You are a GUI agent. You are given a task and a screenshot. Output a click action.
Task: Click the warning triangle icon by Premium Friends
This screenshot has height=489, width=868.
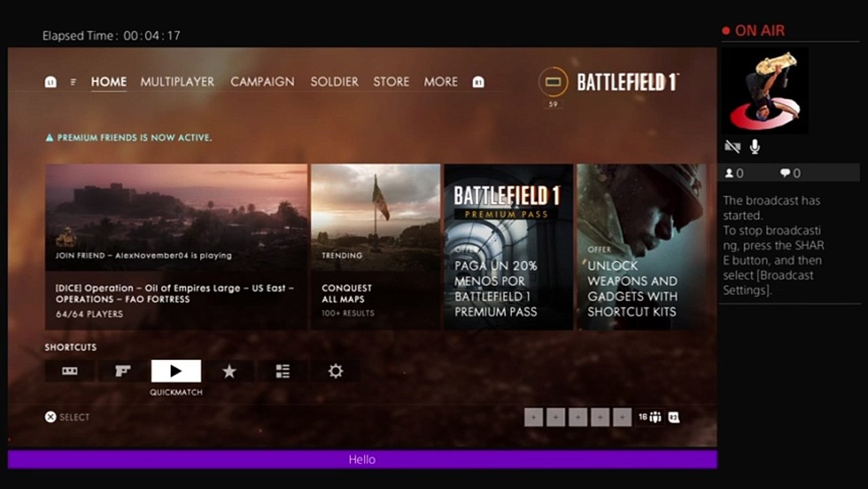(x=50, y=137)
